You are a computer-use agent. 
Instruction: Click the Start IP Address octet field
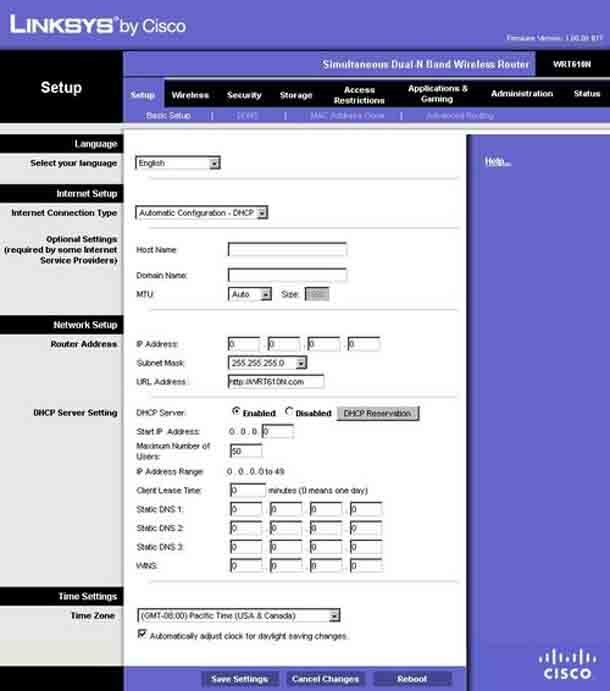pos(278,431)
